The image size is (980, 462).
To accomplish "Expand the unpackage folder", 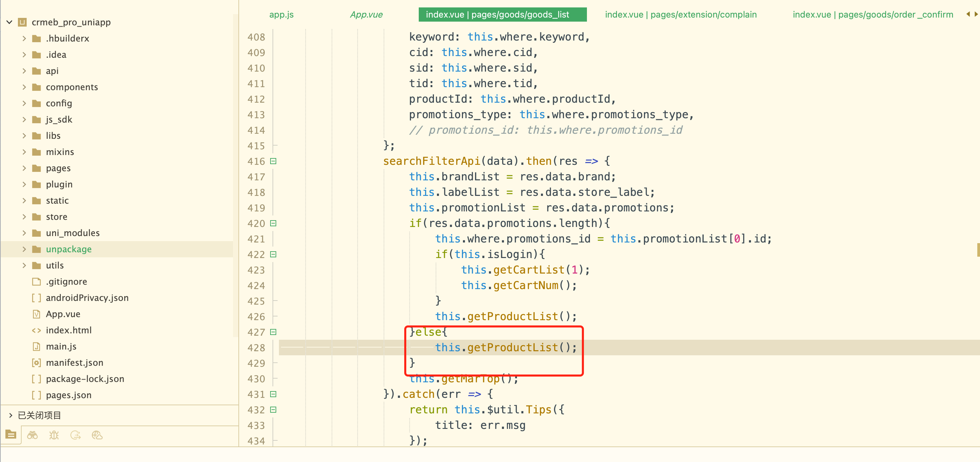I will tap(24, 249).
